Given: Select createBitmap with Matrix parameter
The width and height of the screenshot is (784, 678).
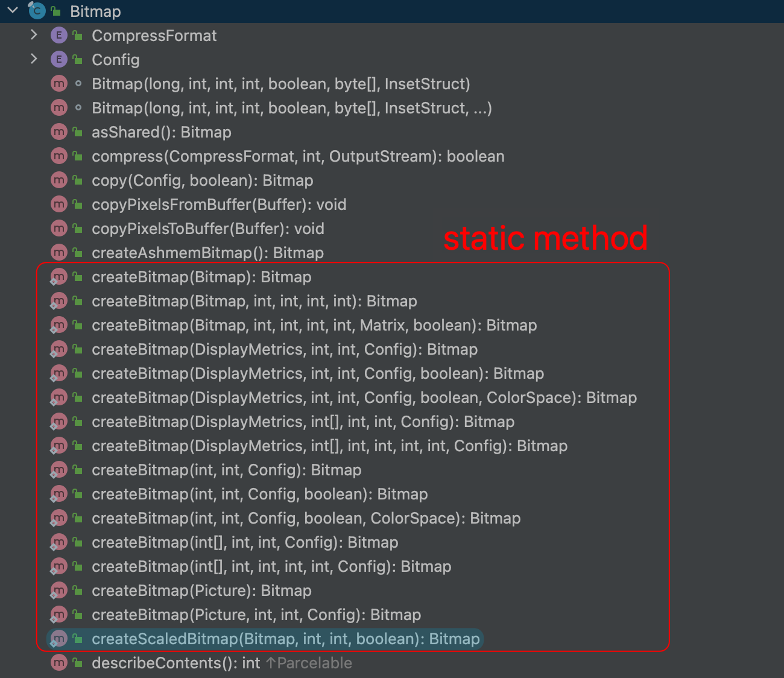Looking at the screenshot, I should tap(314, 325).
